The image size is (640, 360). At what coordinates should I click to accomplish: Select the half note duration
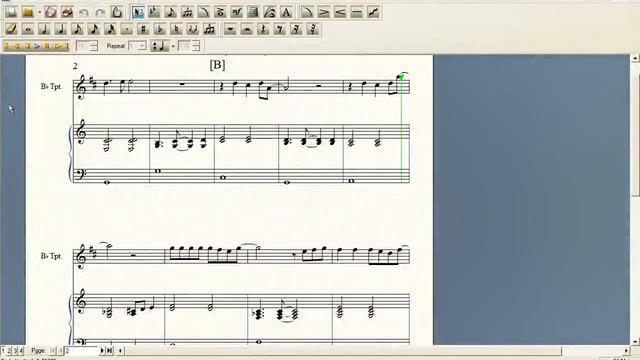(44, 29)
